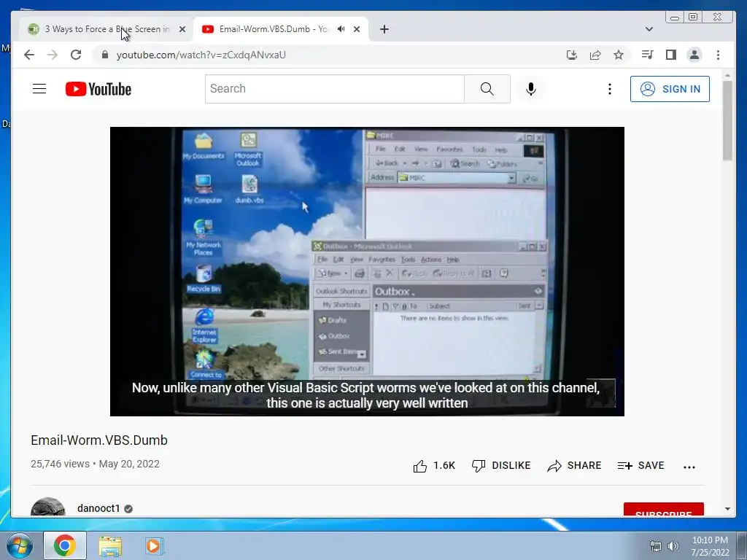This screenshot has height=560, width=747.
Task: Submit search with the magnifier button
Action: click(x=487, y=88)
